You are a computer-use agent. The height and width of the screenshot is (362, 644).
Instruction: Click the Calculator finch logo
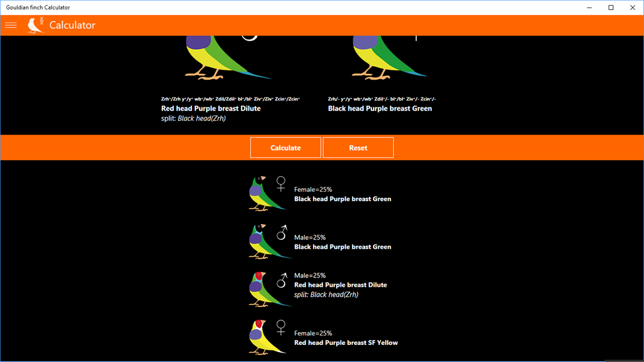click(36, 25)
